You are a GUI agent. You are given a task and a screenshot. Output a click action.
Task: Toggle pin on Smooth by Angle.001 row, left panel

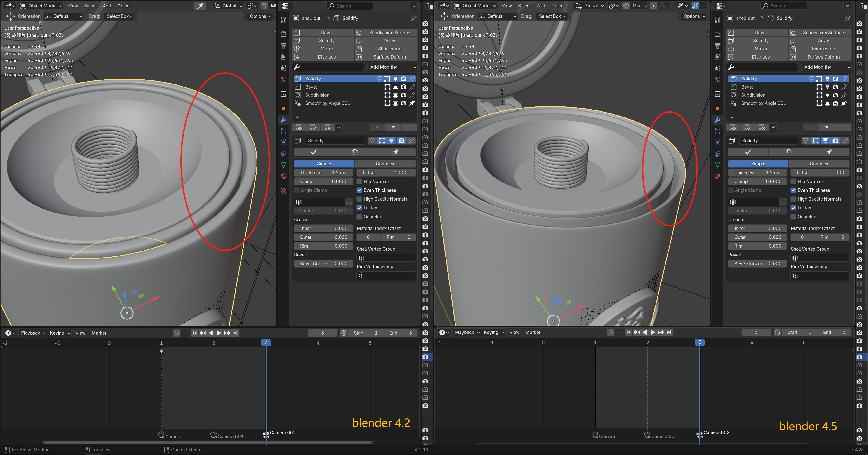click(412, 103)
